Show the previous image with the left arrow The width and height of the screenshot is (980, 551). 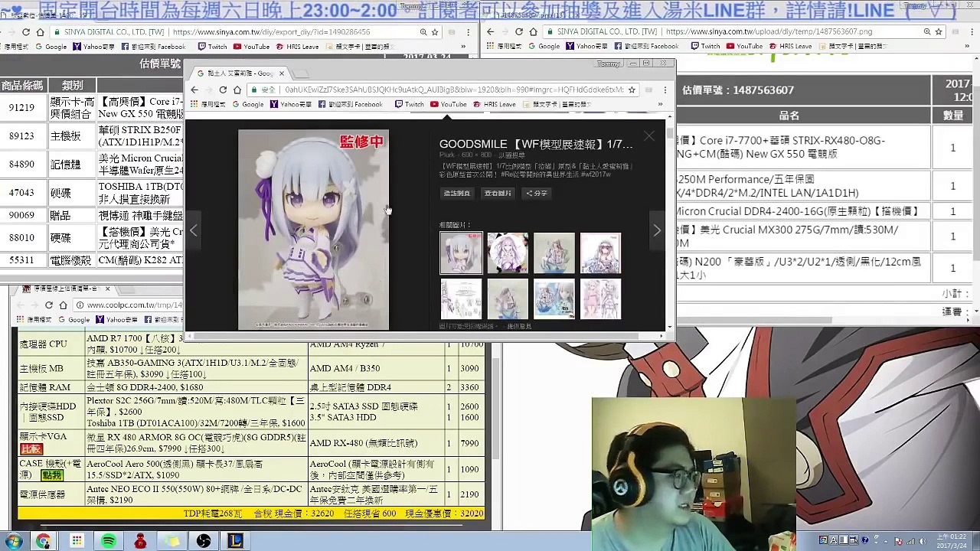point(194,230)
